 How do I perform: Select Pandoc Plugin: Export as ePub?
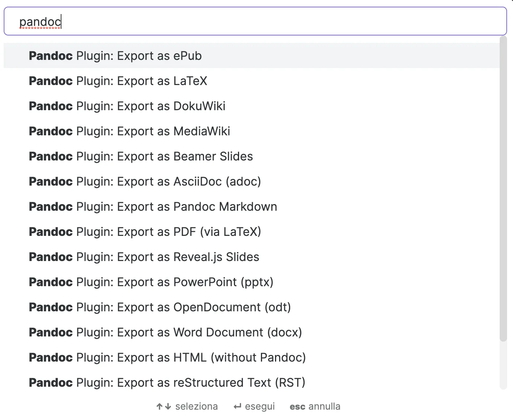tap(115, 56)
